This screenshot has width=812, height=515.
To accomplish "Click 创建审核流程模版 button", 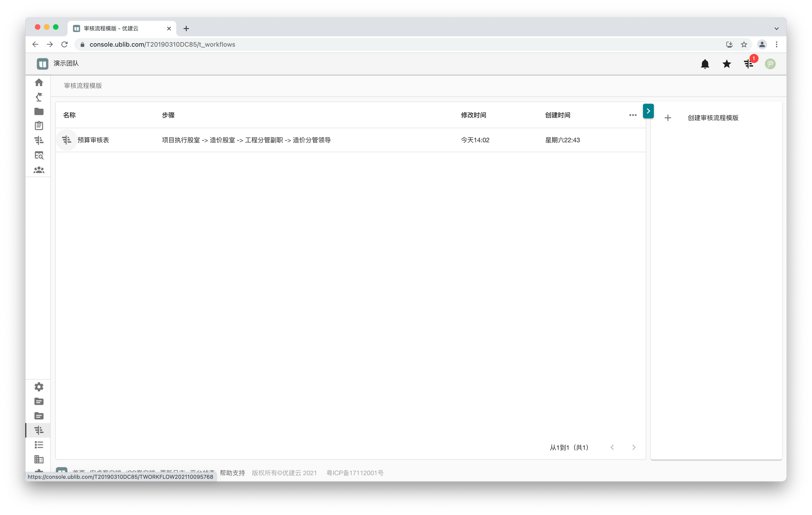I will coord(713,118).
